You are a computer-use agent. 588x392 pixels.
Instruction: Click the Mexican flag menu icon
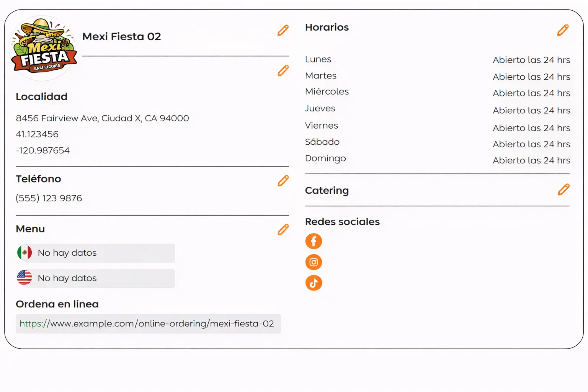pos(24,253)
